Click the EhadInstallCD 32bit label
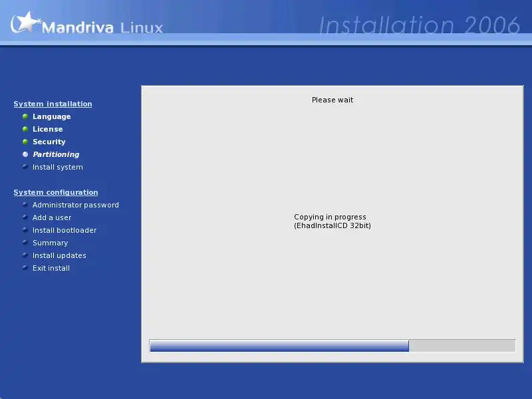 (x=332, y=225)
